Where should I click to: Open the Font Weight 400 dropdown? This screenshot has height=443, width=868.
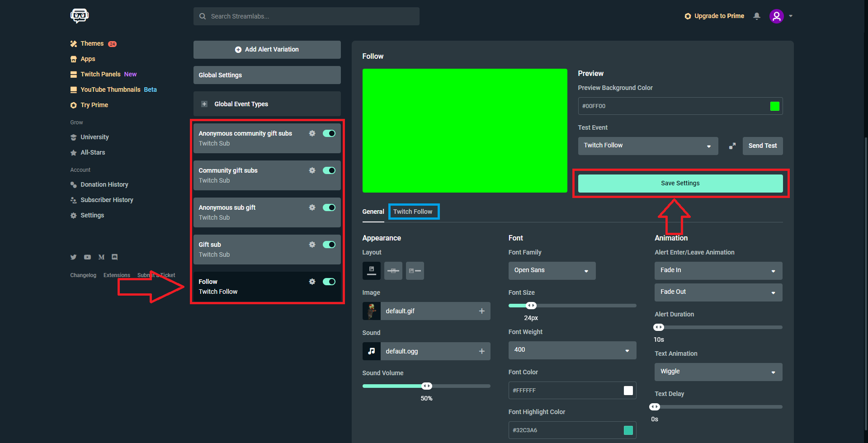(x=572, y=350)
